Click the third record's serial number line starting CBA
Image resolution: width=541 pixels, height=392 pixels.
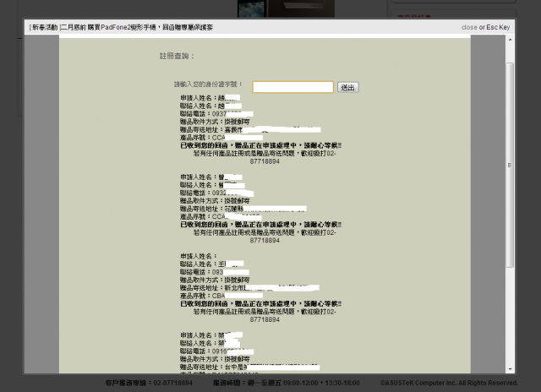pyautogui.click(x=221, y=296)
